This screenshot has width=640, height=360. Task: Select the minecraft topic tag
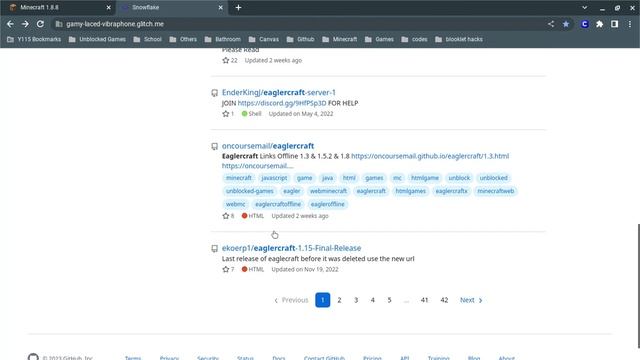(x=239, y=178)
